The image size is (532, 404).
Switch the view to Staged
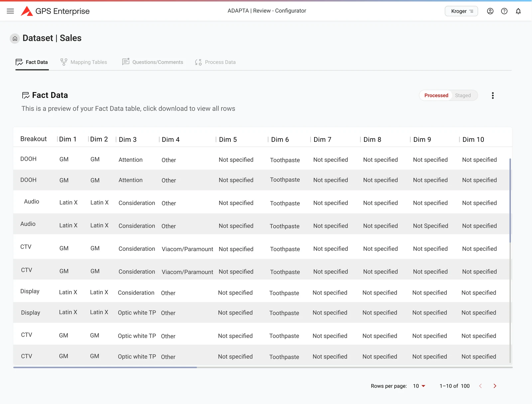point(463,95)
